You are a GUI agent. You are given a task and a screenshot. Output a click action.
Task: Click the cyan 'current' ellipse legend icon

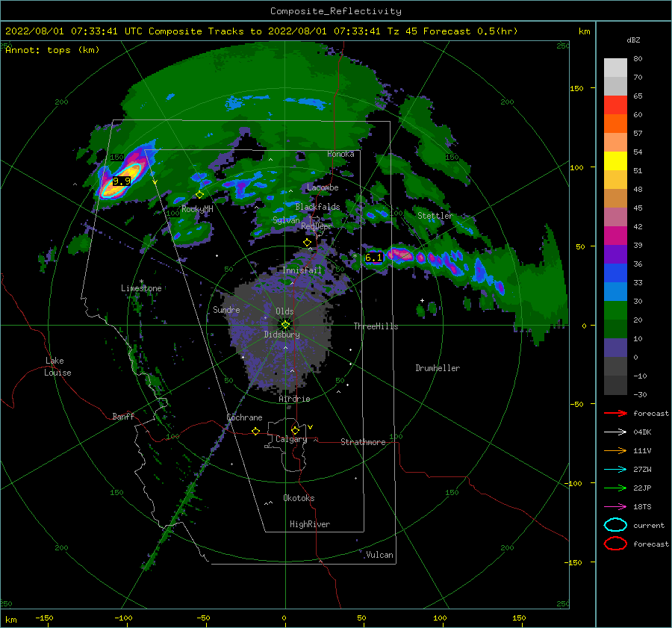coord(615,525)
